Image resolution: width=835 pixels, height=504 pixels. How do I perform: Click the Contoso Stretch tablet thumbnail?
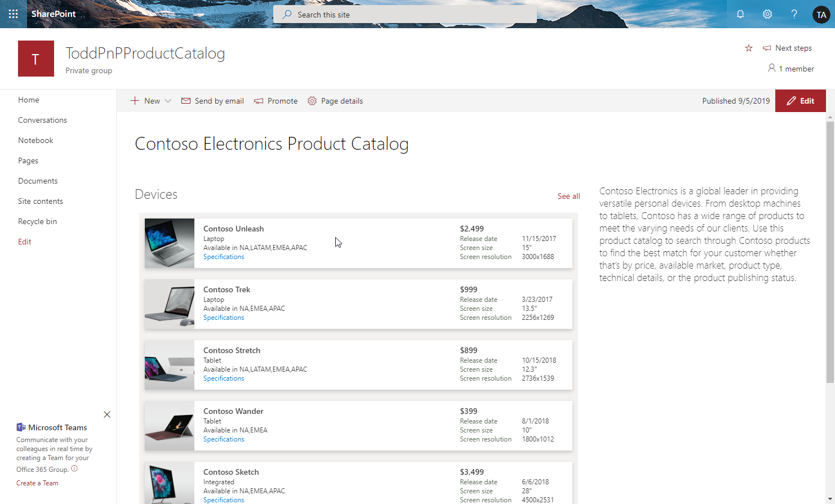170,365
